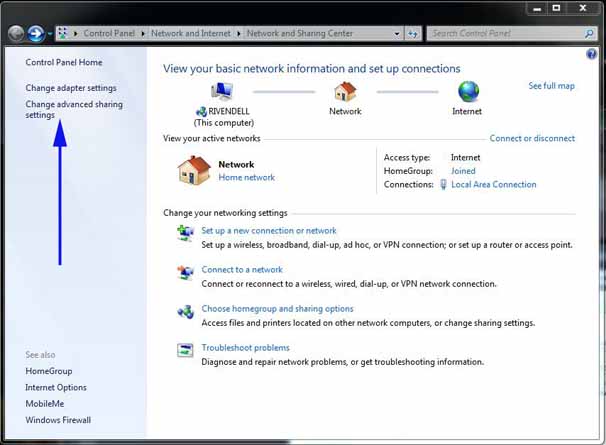Image resolution: width=606 pixels, height=445 pixels.
Task: Open Troubleshoot problems link
Action: (245, 348)
